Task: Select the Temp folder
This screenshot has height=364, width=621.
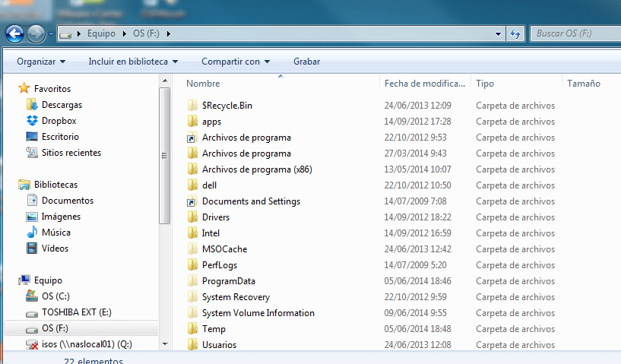Action: (x=214, y=329)
